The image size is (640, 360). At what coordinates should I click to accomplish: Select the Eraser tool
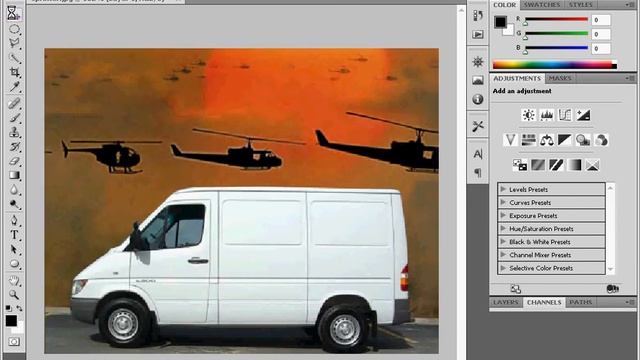click(14, 161)
